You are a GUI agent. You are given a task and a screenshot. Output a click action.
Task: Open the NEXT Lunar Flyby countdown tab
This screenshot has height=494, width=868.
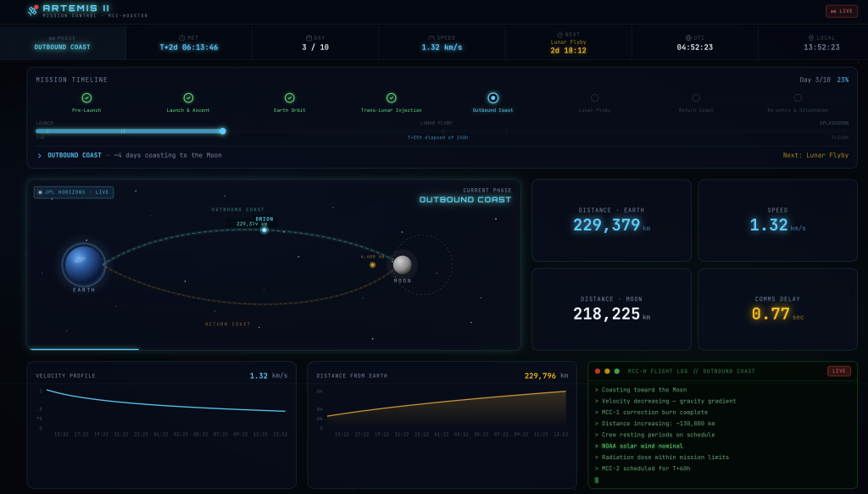coord(568,42)
